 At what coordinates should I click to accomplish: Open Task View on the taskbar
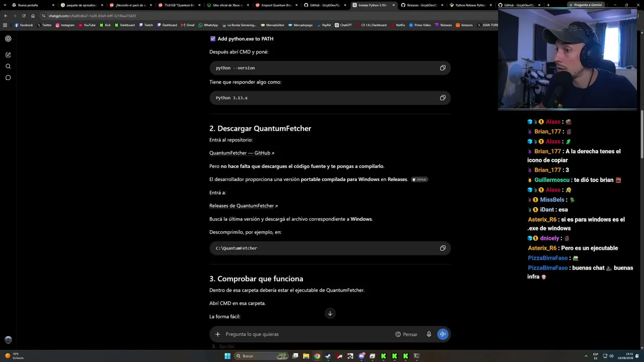pyautogui.click(x=295, y=356)
